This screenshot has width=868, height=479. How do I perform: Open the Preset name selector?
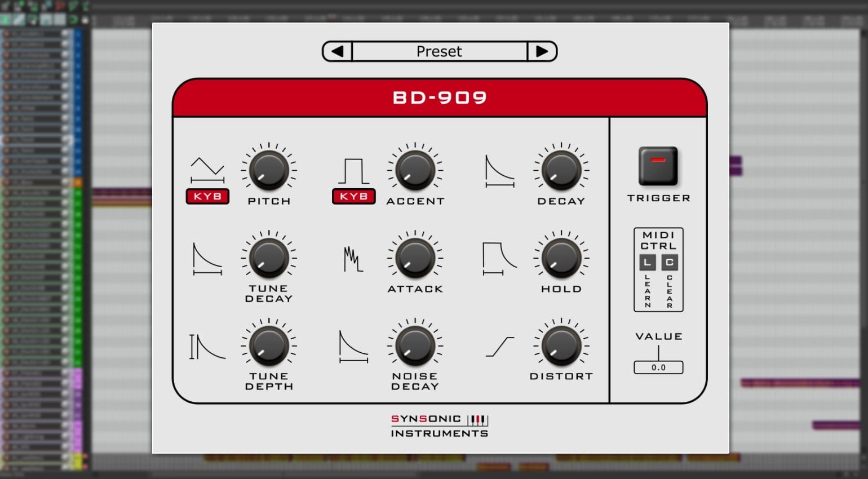coord(440,51)
